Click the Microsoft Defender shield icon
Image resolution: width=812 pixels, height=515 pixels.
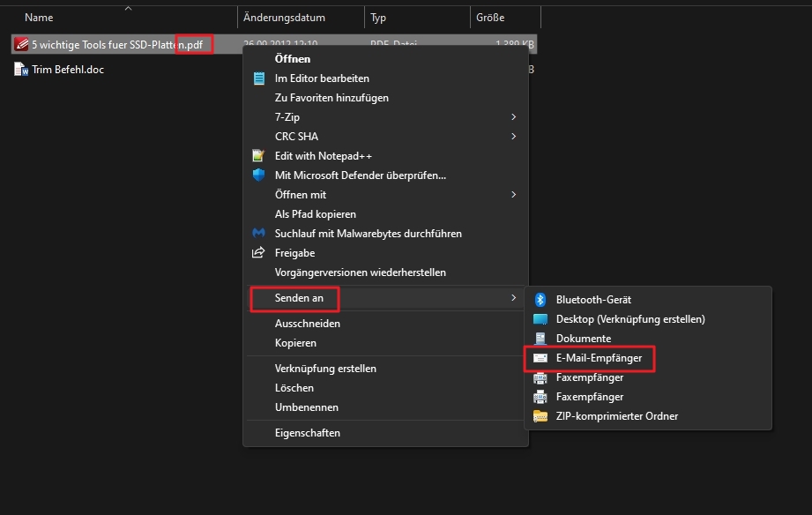258,175
